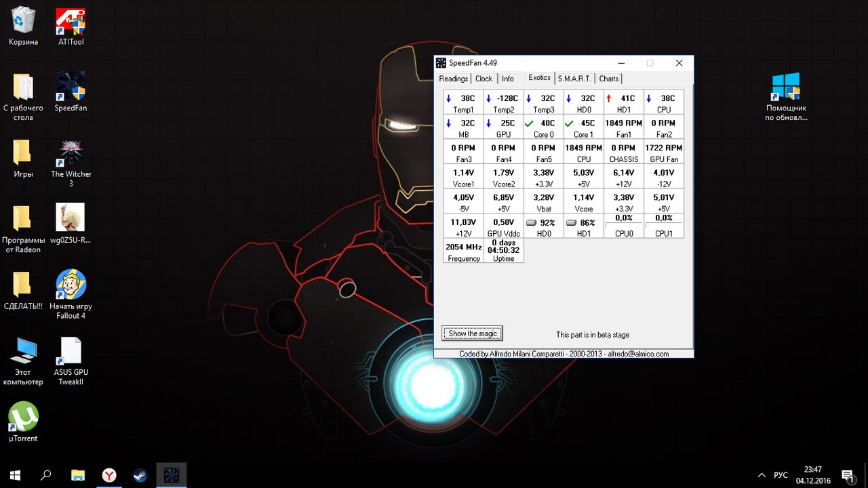Open the Fallout 4 launcher shortcut
The image size is (868, 488).
click(x=71, y=286)
